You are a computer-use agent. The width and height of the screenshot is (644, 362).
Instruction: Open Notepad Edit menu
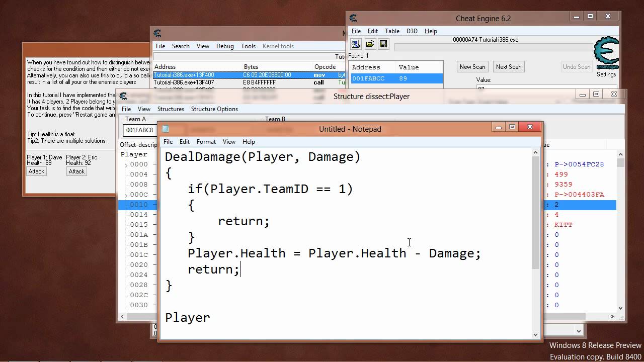(185, 142)
